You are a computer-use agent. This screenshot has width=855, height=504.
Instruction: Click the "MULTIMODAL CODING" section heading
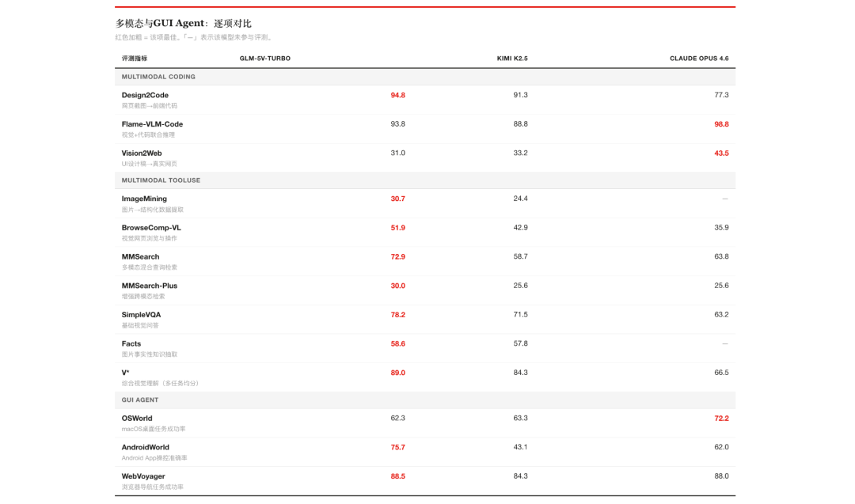point(158,77)
